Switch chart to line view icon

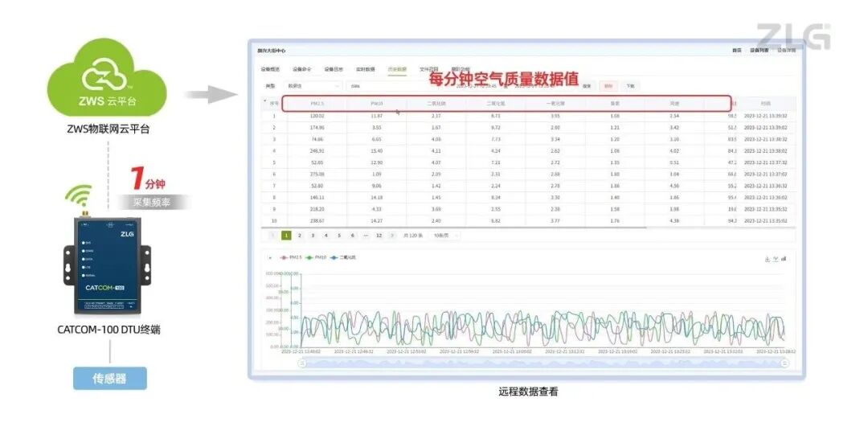click(775, 259)
